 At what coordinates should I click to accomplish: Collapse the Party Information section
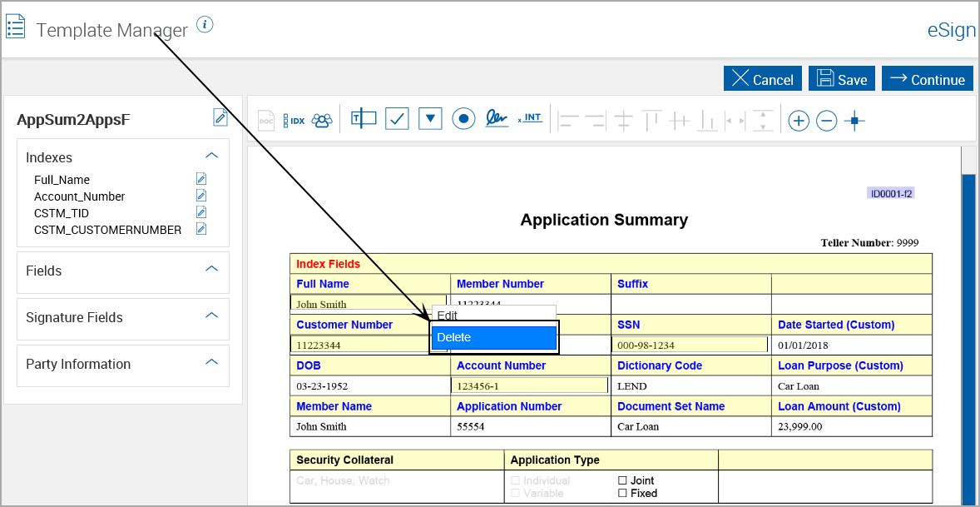(212, 362)
